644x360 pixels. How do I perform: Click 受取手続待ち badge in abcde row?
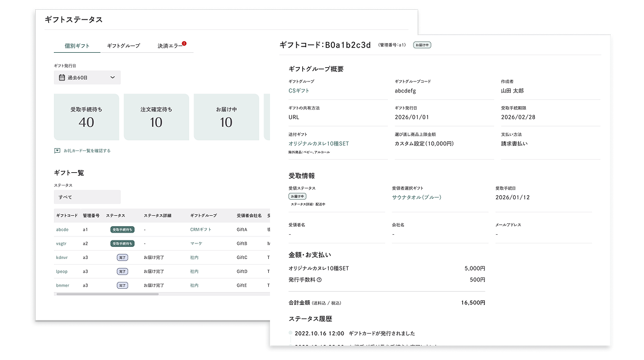(x=122, y=229)
